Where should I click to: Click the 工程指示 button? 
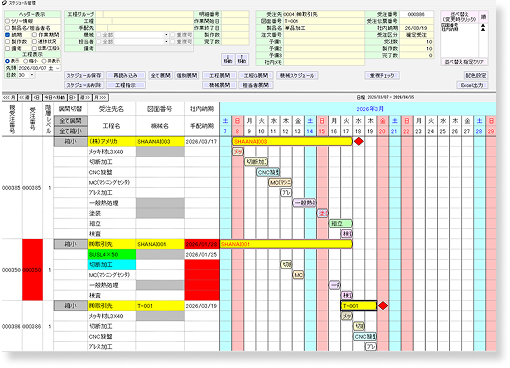tap(126, 85)
